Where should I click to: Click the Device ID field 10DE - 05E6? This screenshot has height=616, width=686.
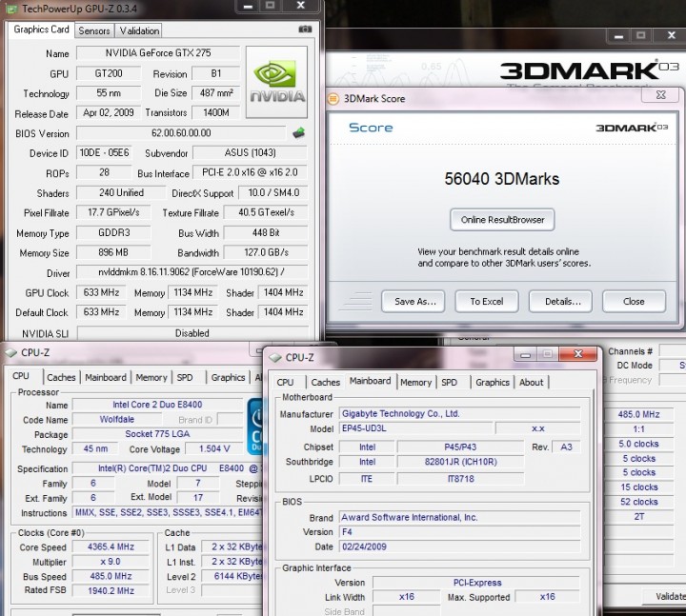pyautogui.click(x=104, y=152)
